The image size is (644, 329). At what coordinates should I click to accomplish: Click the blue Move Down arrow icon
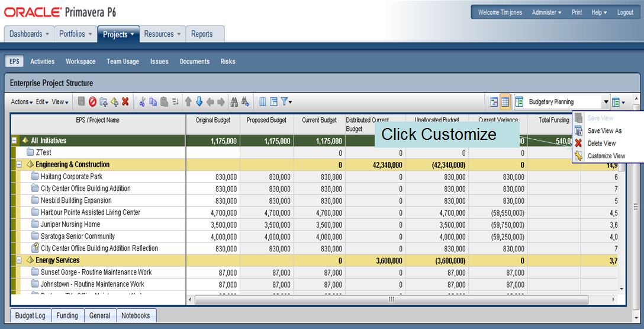(x=199, y=101)
